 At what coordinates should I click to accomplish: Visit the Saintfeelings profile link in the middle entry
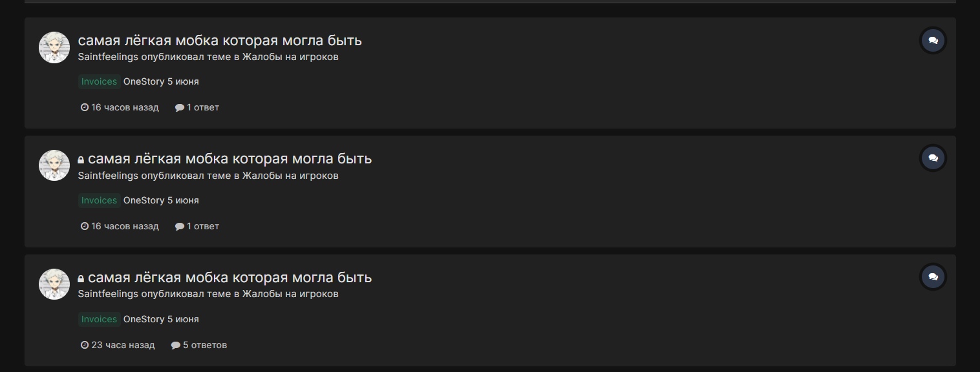[108, 176]
